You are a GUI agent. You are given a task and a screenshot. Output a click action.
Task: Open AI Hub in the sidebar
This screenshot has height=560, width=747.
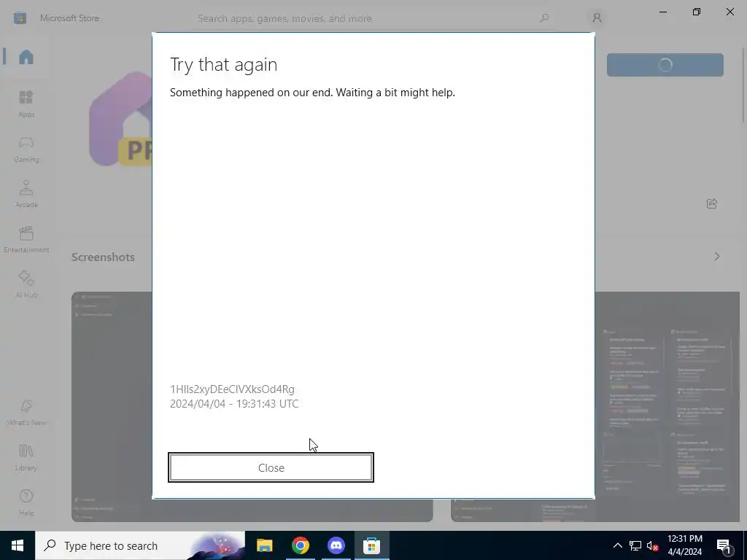(26, 285)
